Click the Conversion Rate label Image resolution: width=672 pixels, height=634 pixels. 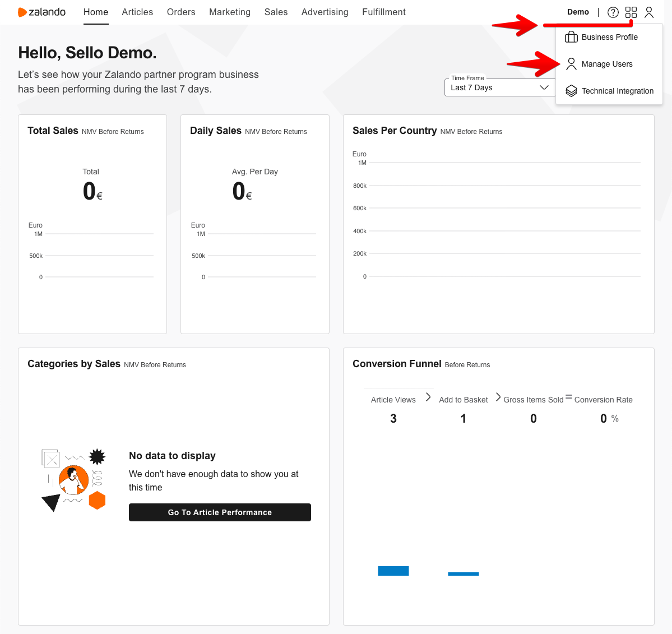coord(604,400)
